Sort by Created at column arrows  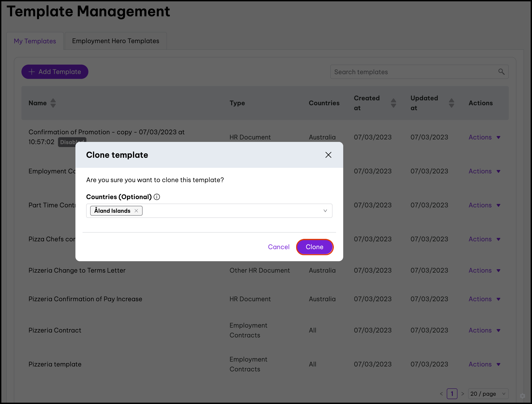coord(393,103)
